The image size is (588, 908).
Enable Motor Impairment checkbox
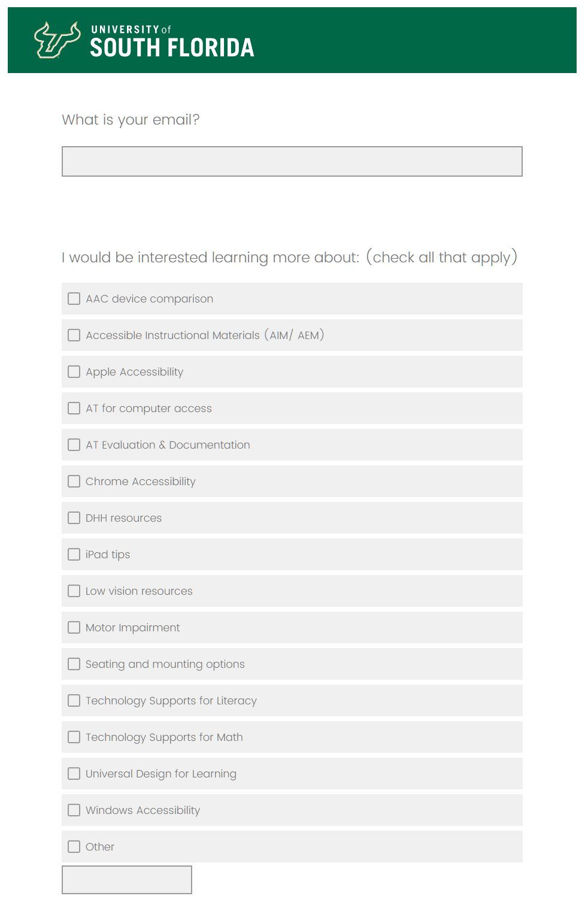click(74, 627)
